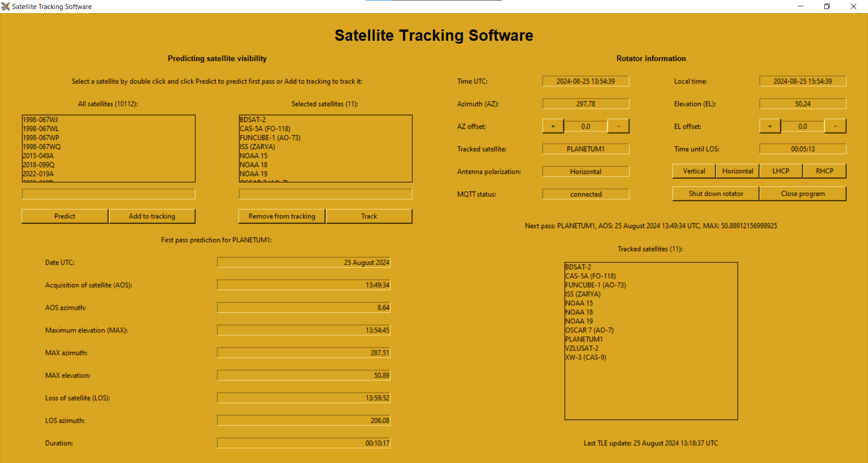Screen dimensions: 868x463
Task: Decrease AZ offset with minus button
Action: (618, 126)
